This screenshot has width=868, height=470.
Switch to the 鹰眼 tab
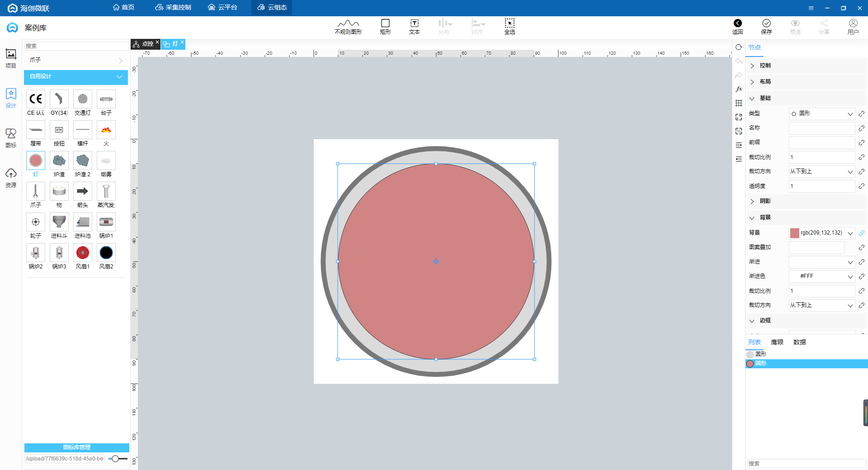coord(777,342)
